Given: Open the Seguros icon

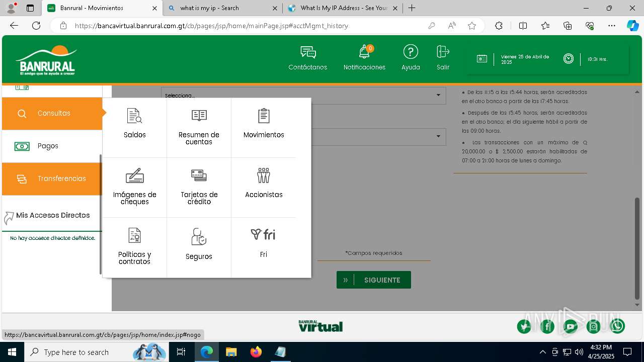Looking at the screenshot, I should (199, 236).
